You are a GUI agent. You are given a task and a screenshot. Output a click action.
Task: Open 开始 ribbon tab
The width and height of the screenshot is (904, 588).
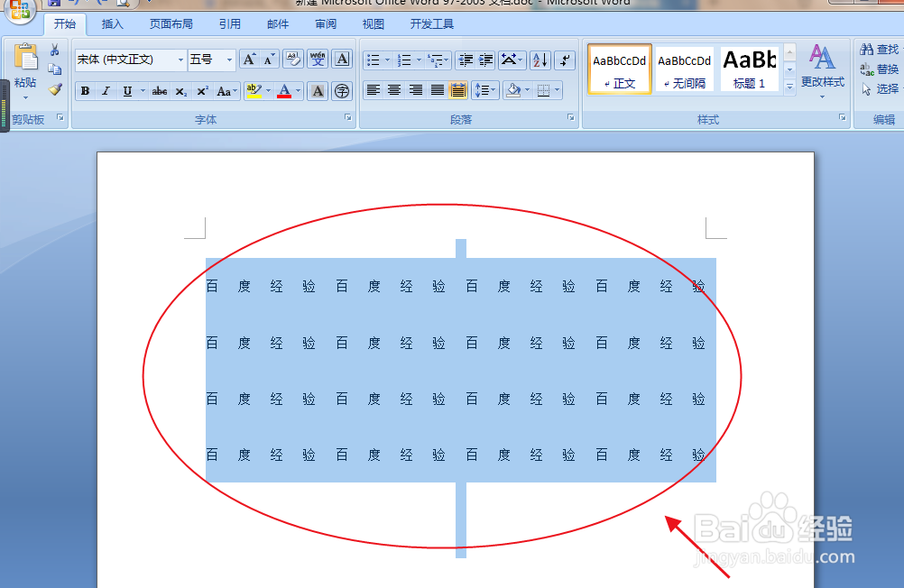click(x=65, y=24)
